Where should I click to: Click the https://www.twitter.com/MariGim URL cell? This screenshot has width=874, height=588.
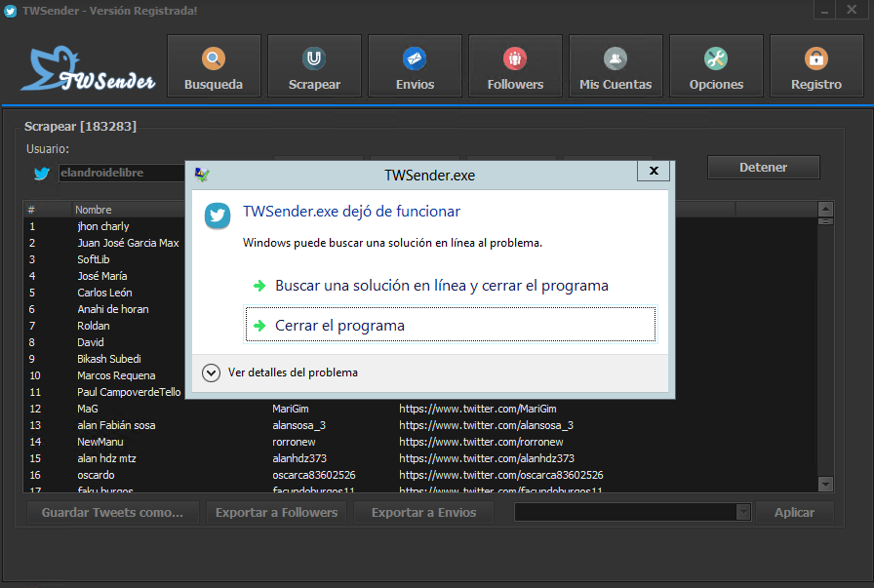click(x=478, y=409)
